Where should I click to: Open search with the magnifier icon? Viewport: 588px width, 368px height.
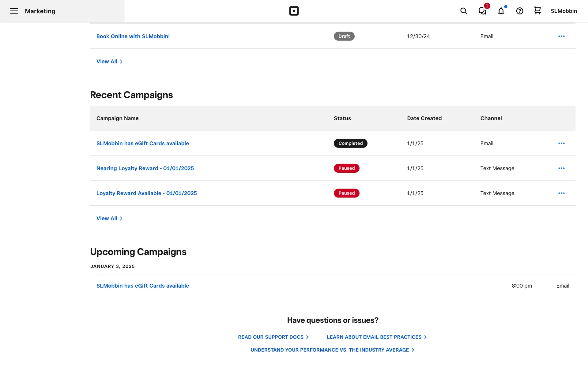coord(463,11)
